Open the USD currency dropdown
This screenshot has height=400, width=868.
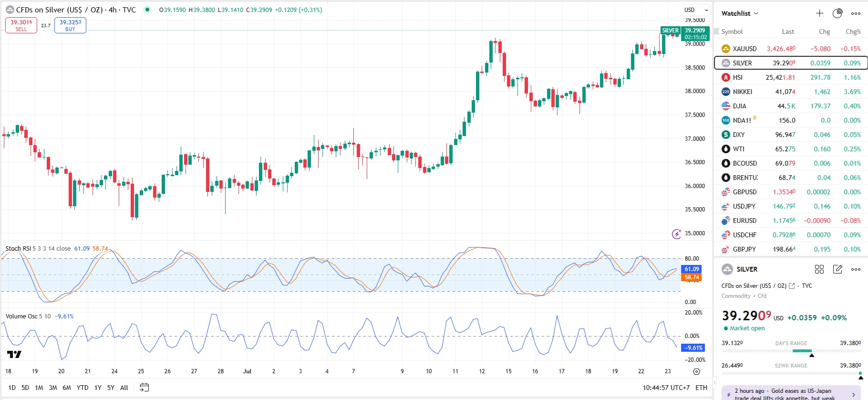coord(696,10)
